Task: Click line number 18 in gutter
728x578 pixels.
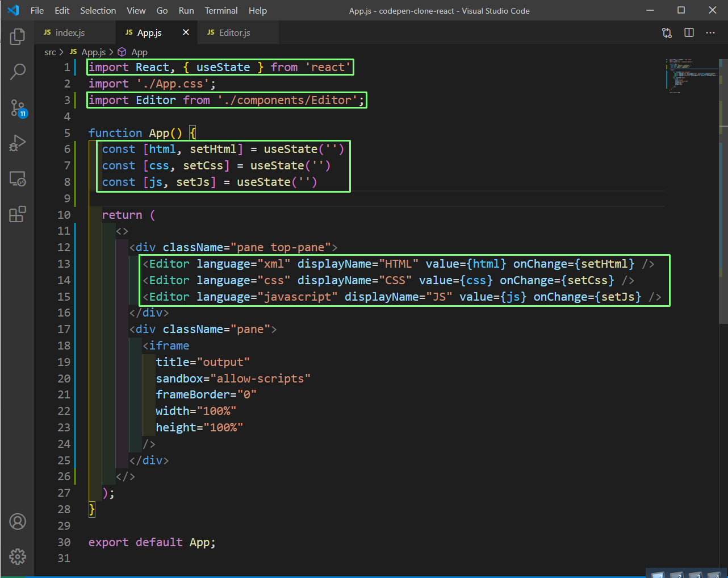Action: 64,346
